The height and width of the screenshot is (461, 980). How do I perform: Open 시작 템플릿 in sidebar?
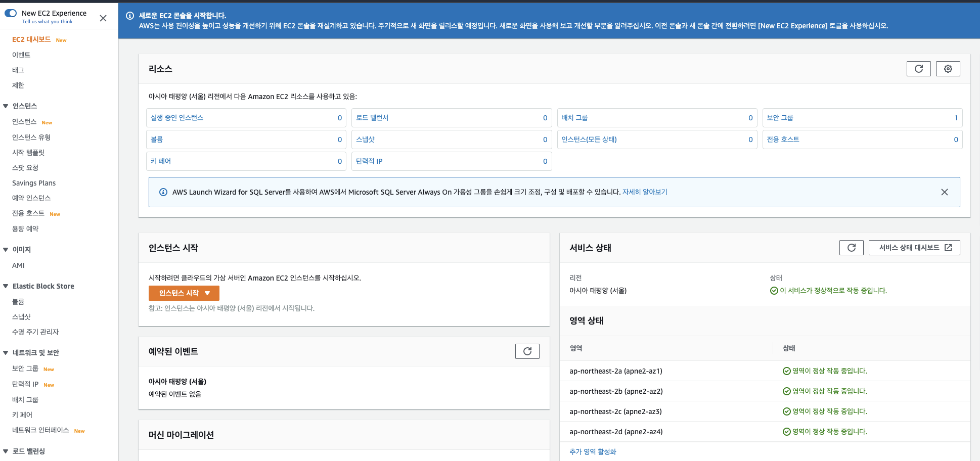coord(28,152)
